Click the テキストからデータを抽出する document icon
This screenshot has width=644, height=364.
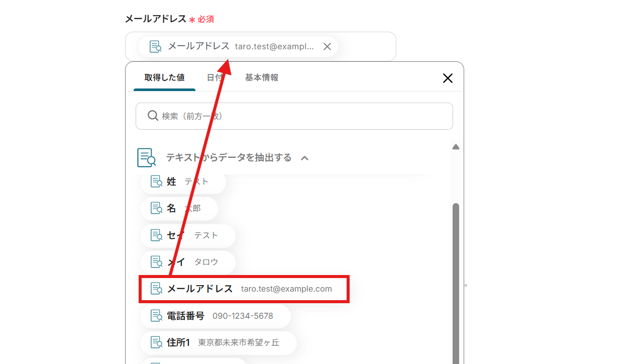point(146,157)
